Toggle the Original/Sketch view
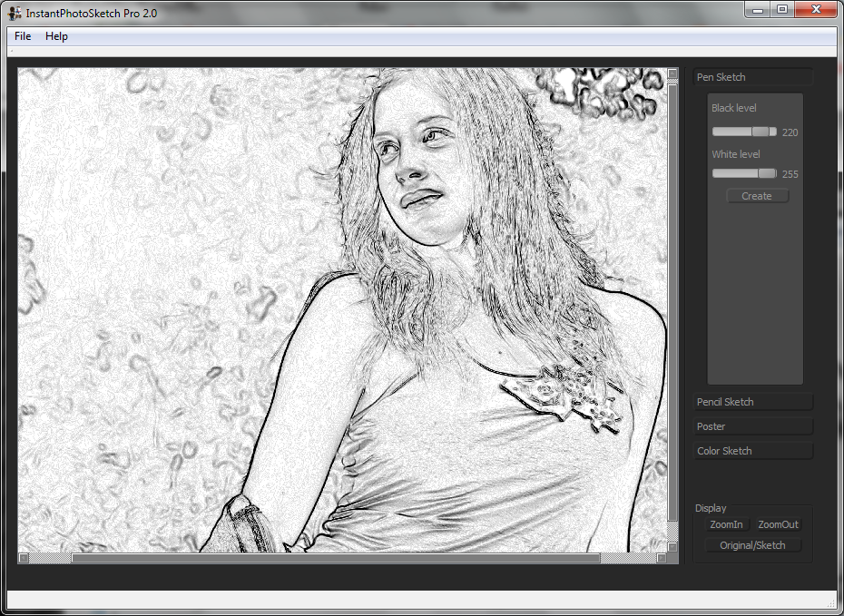 tap(752, 545)
